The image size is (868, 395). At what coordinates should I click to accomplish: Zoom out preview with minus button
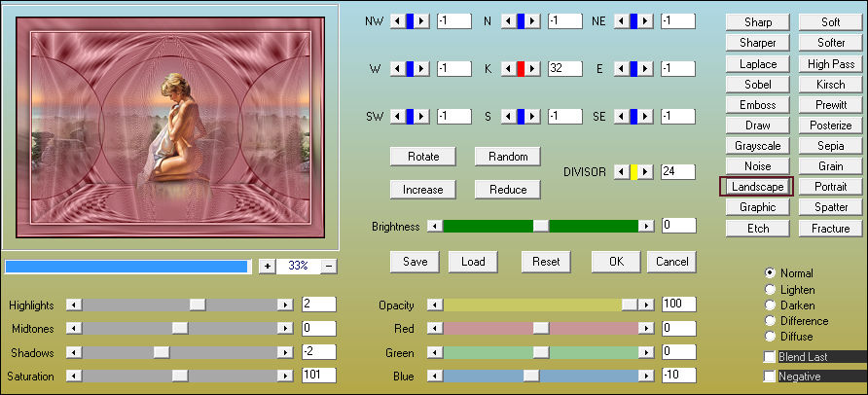(x=329, y=267)
